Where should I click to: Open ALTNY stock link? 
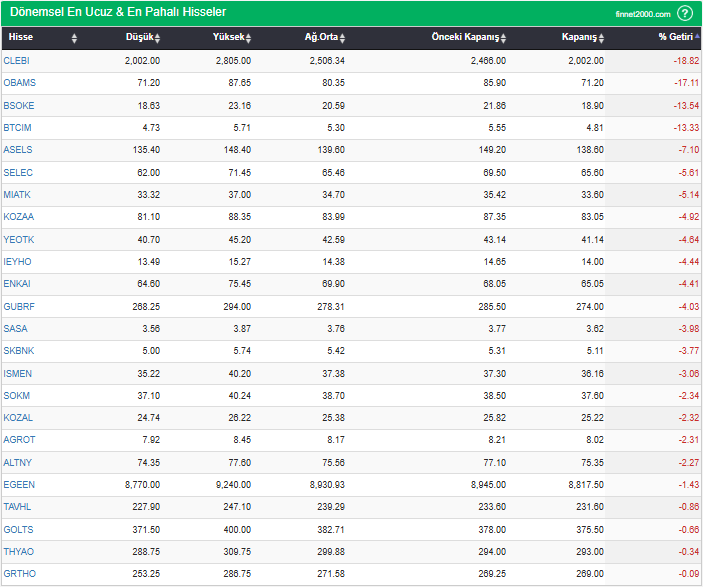18,462
